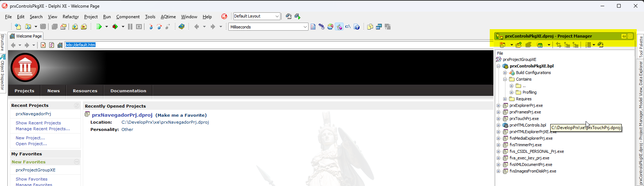Viewport: 644px width, 186px height.
Task: Click the Show Recent Projects link
Action: pos(38,123)
